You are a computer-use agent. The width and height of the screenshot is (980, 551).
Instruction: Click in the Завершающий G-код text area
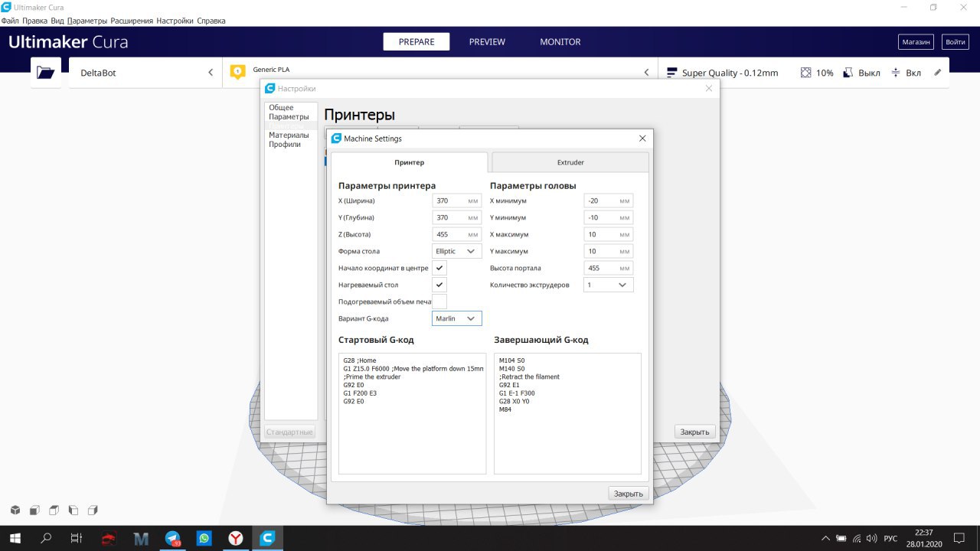[x=567, y=413]
